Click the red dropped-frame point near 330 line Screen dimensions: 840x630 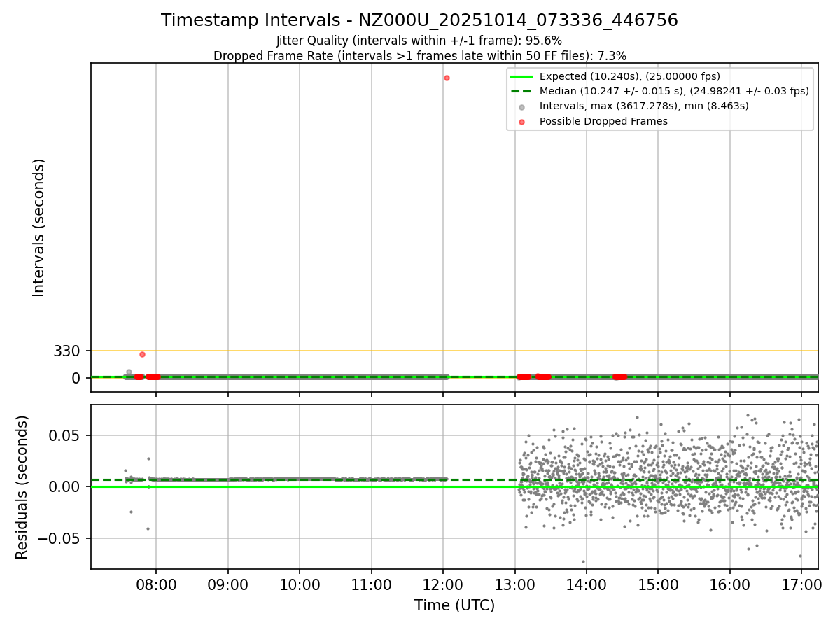coord(142,354)
